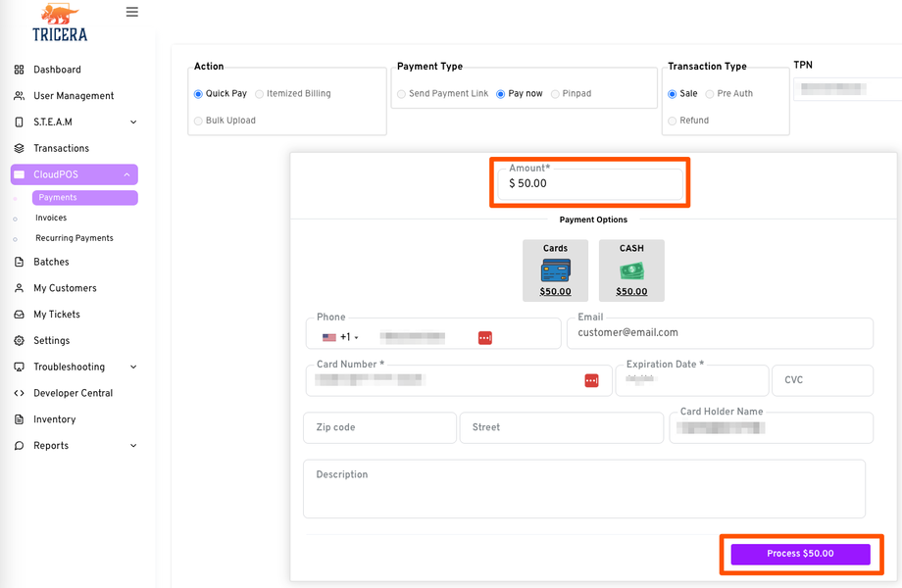Expand the Reports sidebar section
The height and width of the screenshot is (588, 902).
(x=133, y=446)
